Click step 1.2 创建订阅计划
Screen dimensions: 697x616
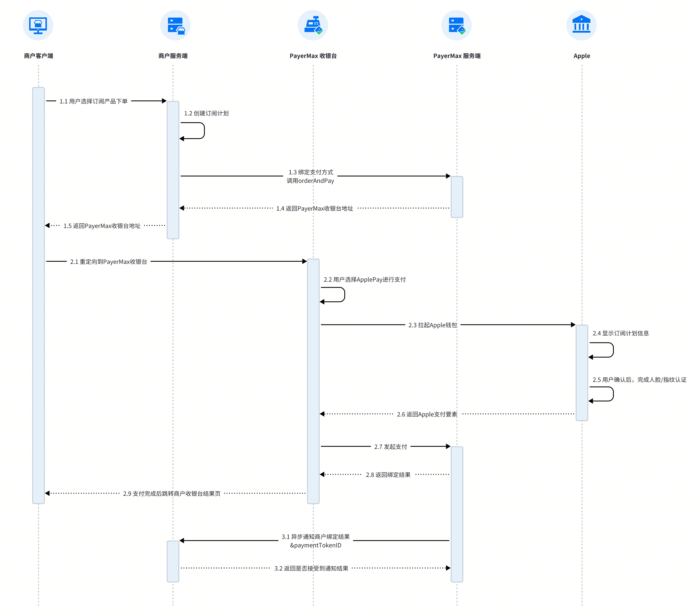[x=206, y=113]
